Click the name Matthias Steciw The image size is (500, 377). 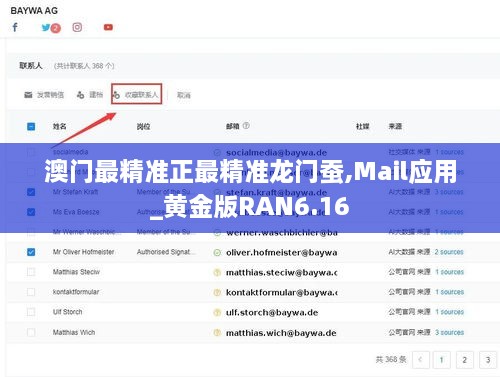(x=76, y=272)
